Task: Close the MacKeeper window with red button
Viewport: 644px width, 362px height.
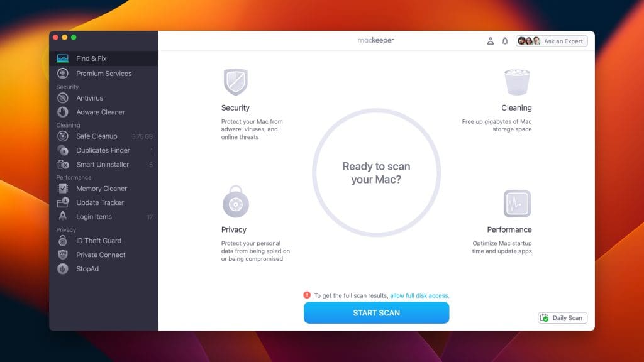Action: tap(55, 37)
